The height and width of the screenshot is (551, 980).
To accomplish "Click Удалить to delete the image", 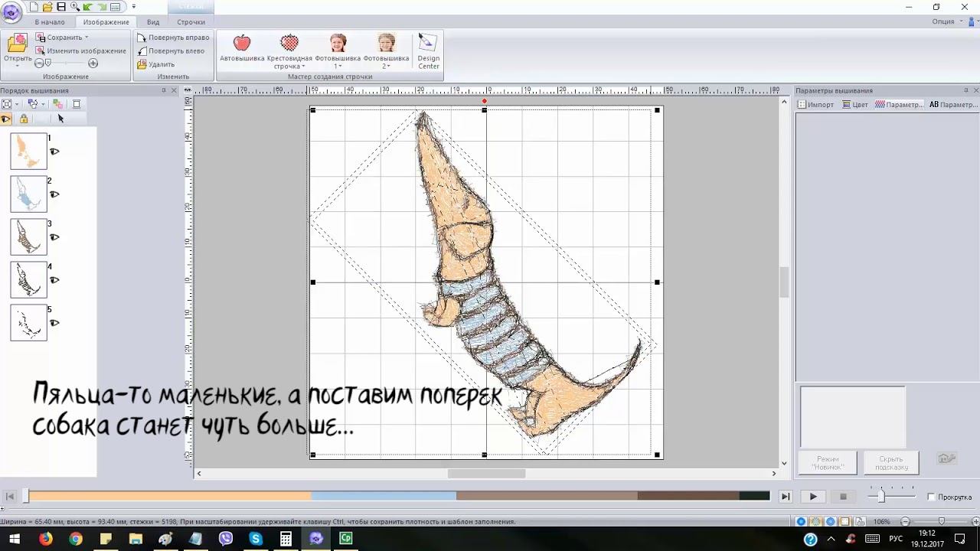I will pyautogui.click(x=156, y=64).
